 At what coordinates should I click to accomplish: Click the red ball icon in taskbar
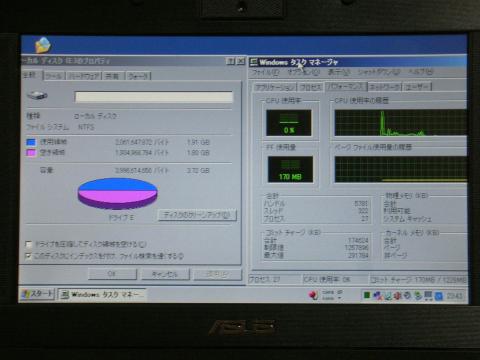[313, 295]
